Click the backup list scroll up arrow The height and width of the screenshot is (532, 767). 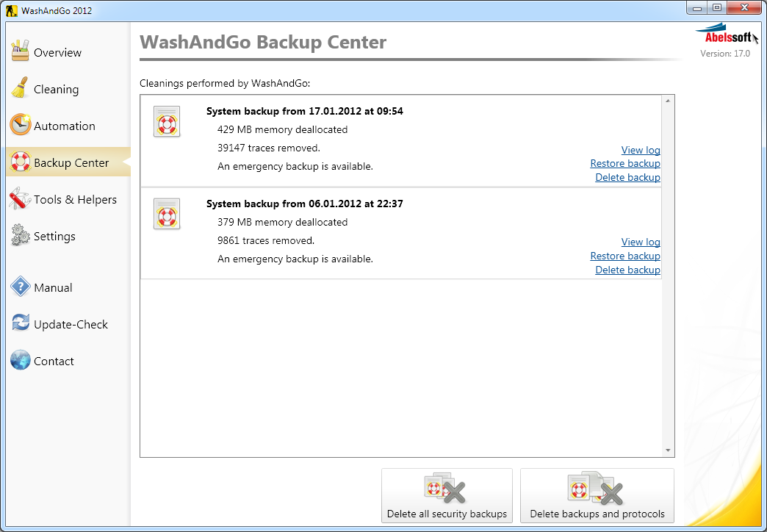[668, 101]
